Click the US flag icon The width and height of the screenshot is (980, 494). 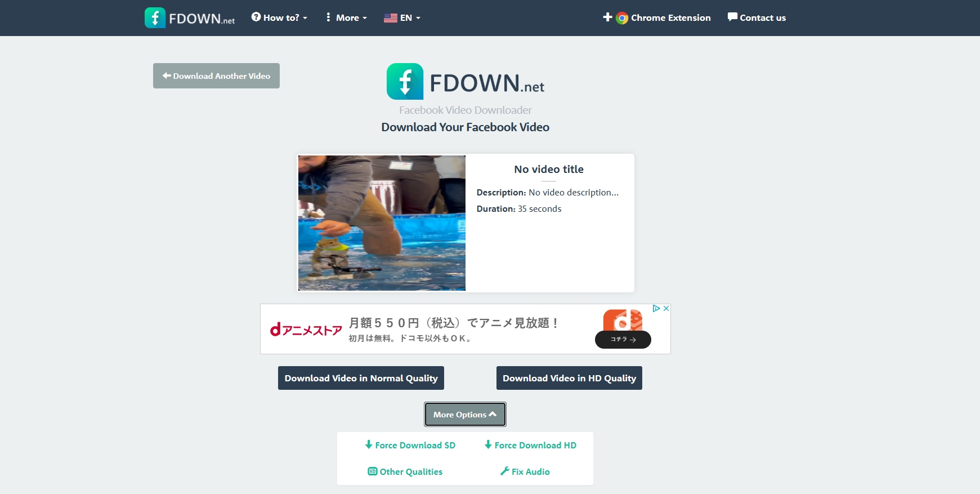click(391, 18)
